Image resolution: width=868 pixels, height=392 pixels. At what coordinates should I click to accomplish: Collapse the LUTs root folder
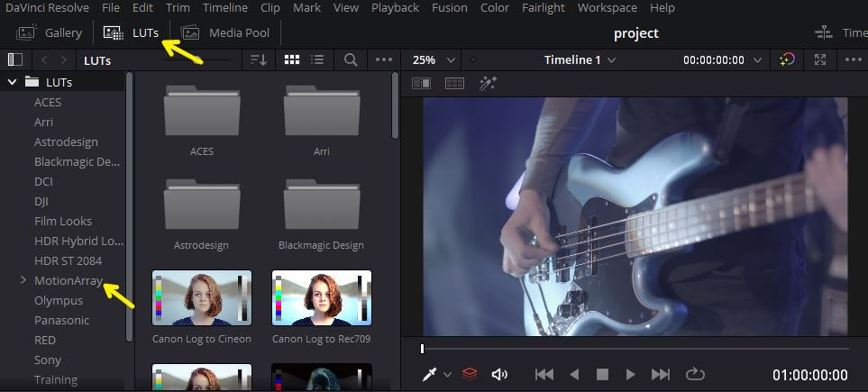coord(13,82)
